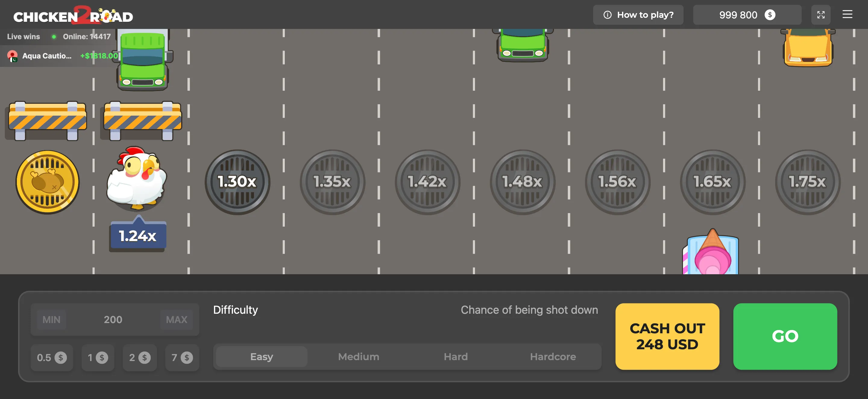Image resolution: width=868 pixels, height=399 pixels.
Task: Open How to play help
Action: (x=638, y=15)
